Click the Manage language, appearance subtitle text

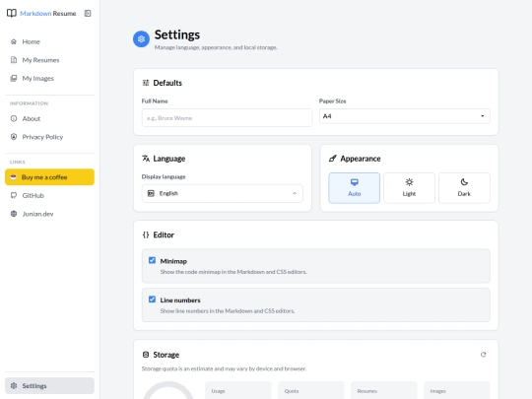[x=216, y=47]
